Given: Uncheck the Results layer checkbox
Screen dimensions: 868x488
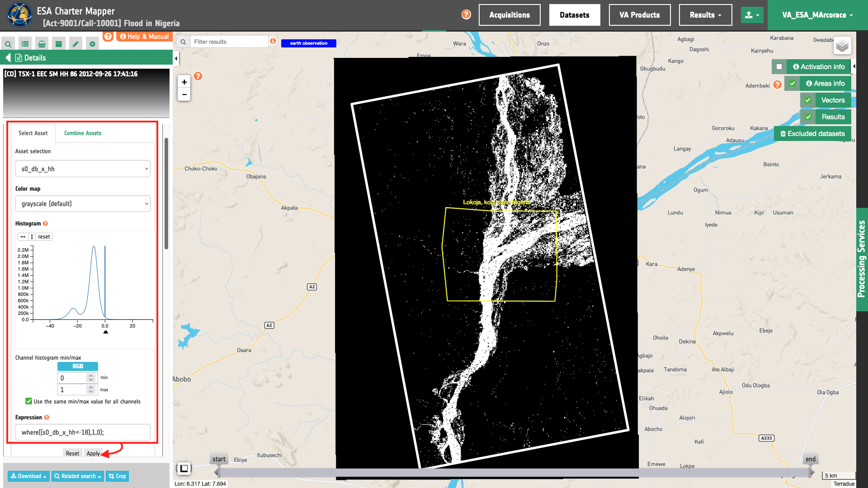Looking at the screenshot, I should coord(808,117).
